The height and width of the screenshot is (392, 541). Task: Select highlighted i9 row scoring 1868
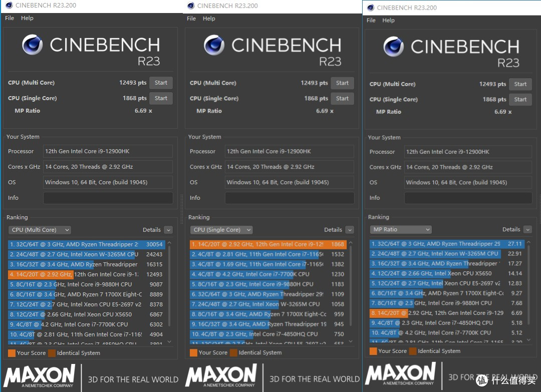(x=267, y=244)
